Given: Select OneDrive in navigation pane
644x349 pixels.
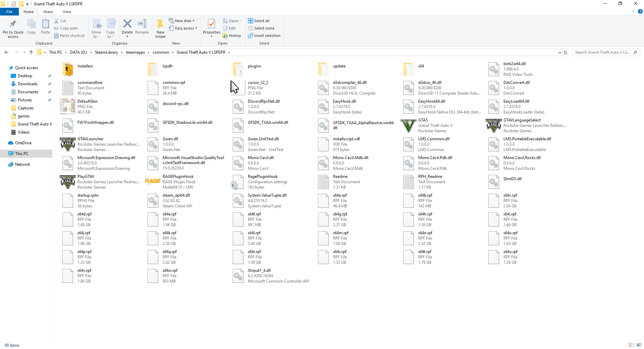Looking at the screenshot, I should (23, 143).
